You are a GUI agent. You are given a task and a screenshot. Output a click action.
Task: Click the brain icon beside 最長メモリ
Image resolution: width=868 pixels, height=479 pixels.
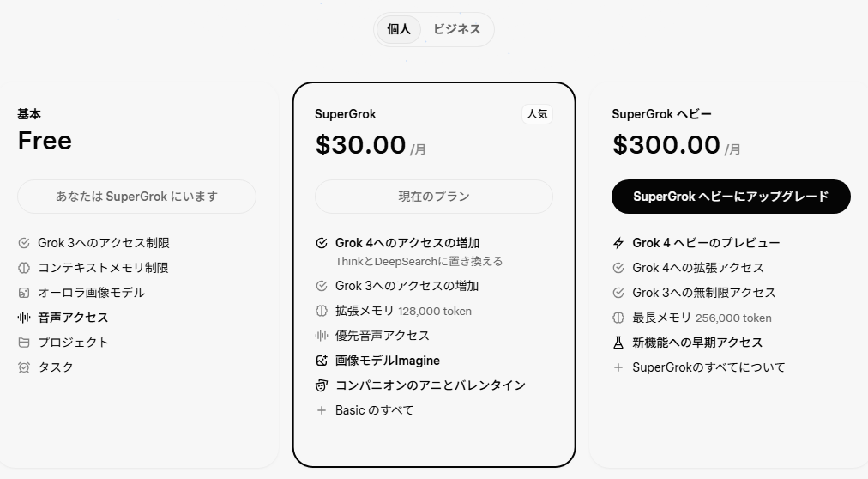(x=618, y=318)
